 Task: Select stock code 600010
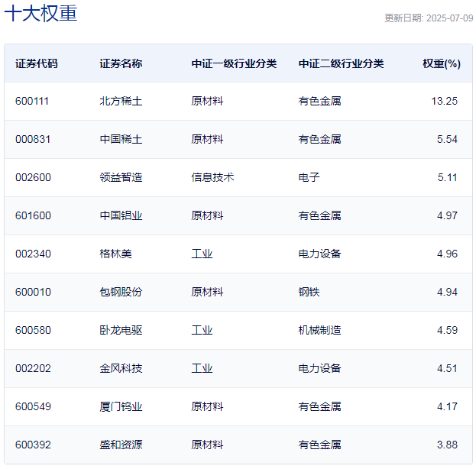33,292
